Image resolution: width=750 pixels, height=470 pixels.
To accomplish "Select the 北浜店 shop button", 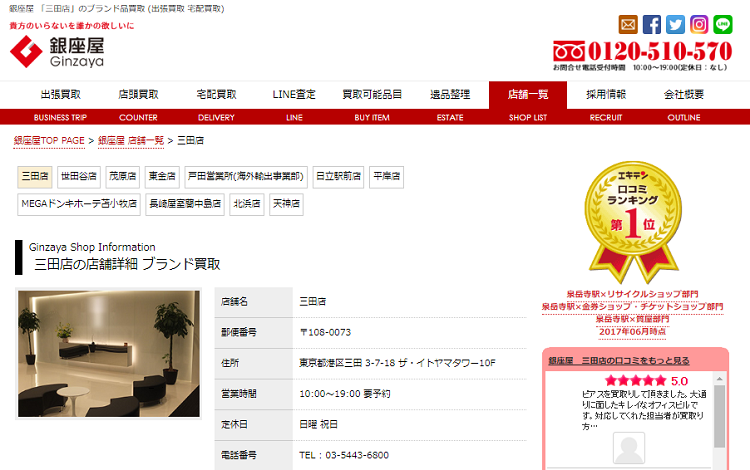I will (247, 204).
